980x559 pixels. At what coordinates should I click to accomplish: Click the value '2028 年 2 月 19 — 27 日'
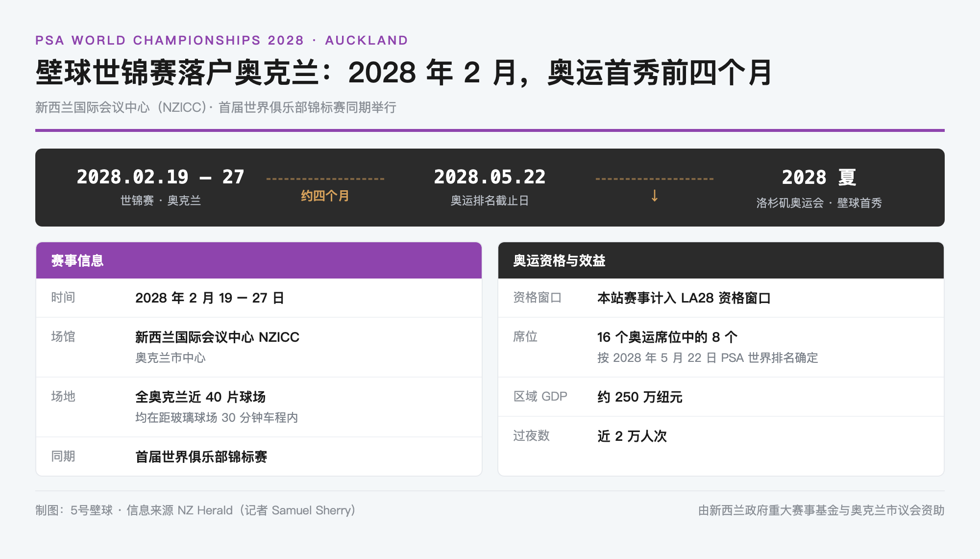[x=210, y=298]
